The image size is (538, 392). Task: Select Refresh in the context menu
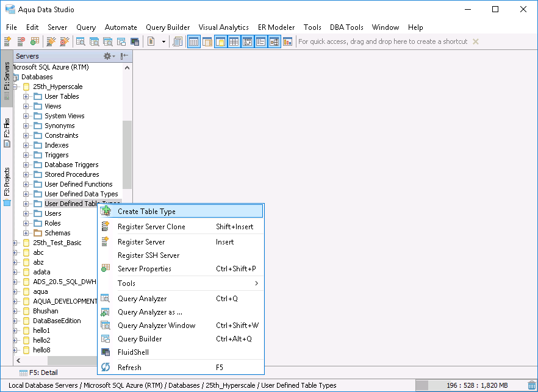click(x=181, y=367)
